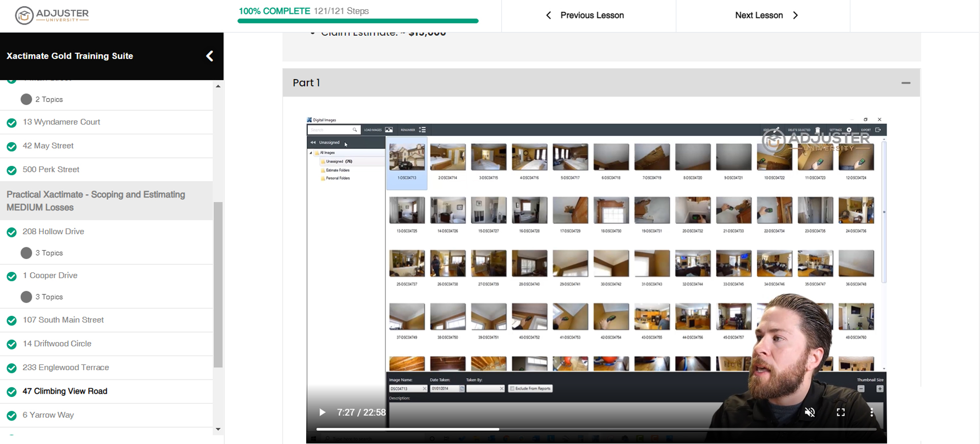Collapse the Xactimate Gold Training Suite sidebar
Screen dimensions: 980x444
209,56
